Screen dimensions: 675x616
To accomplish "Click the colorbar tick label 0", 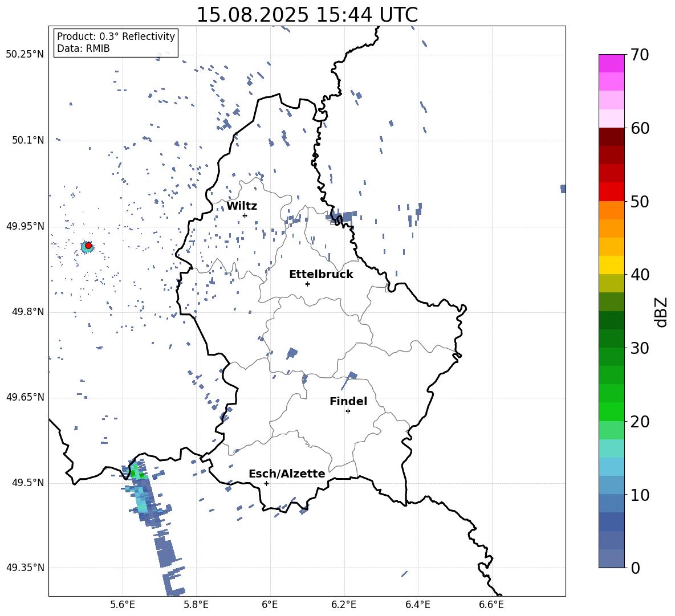I will (635, 568).
